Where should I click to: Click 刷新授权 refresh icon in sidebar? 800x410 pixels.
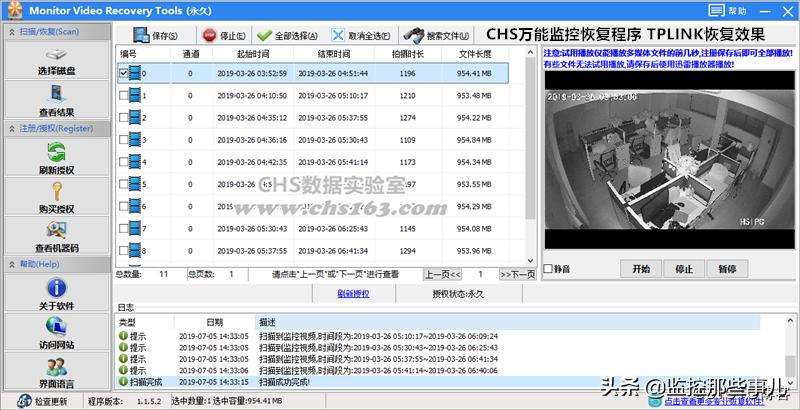[x=57, y=153]
